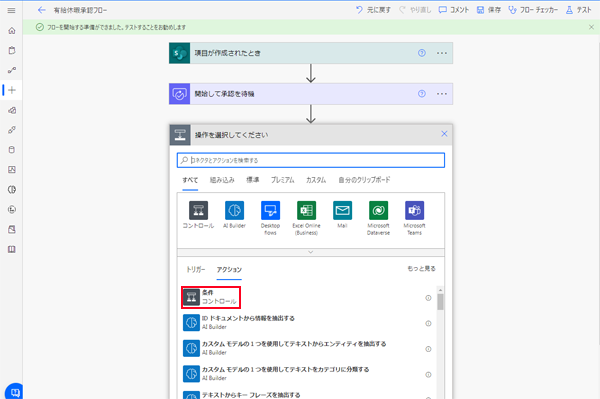The width and height of the screenshot is (600, 399).
Task: Click テスト to test the flow
Action: pyautogui.click(x=579, y=10)
